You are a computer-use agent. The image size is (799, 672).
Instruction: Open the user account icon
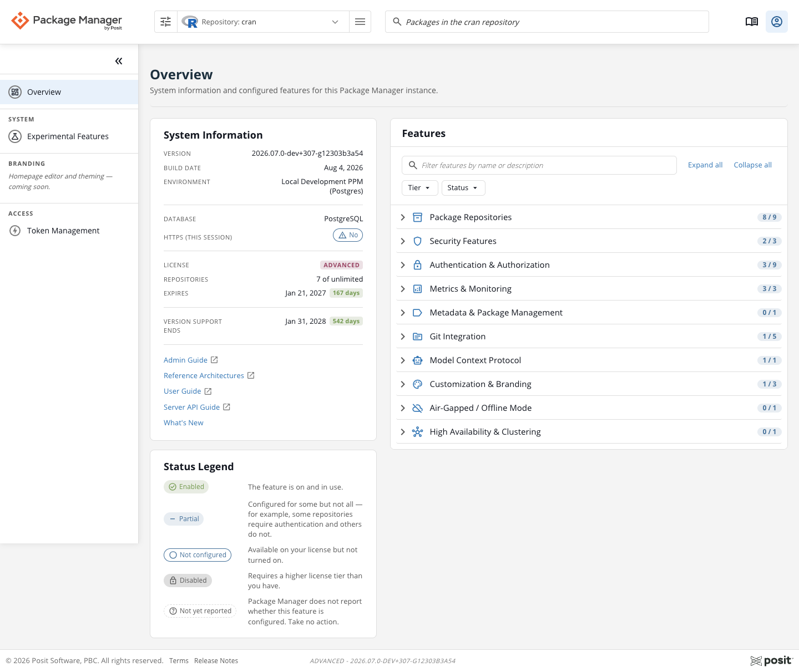coord(777,22)
